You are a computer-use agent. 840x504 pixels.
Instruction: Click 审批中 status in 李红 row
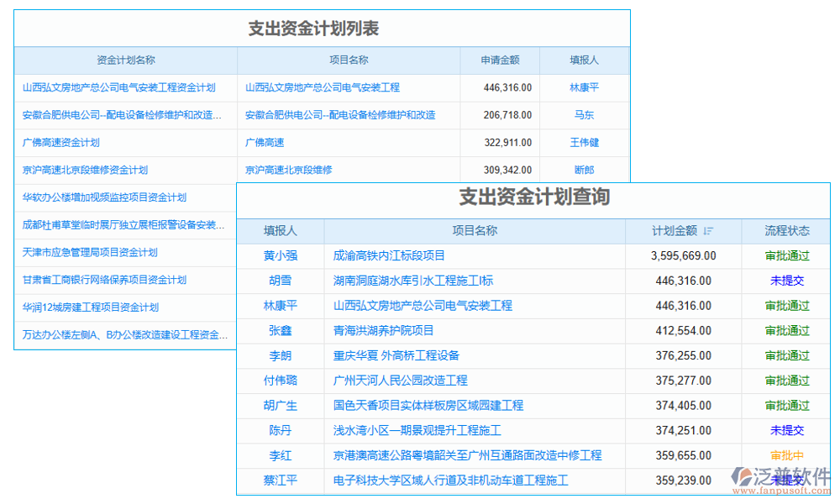coord(787,454)
